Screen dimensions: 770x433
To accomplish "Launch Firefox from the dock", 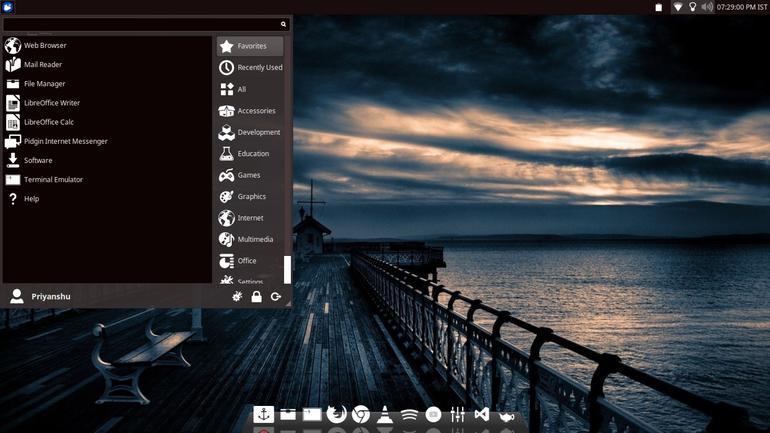I will click(x=336, y=414).
